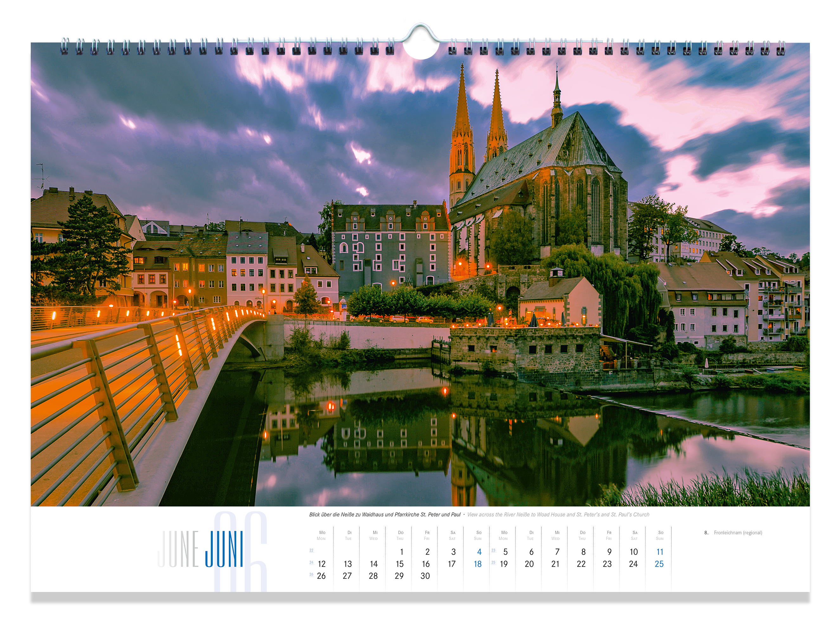The height and width of the screenshot is (630, 840).
Task: Select date 13 in the calendar
Action: click(347, 564)
